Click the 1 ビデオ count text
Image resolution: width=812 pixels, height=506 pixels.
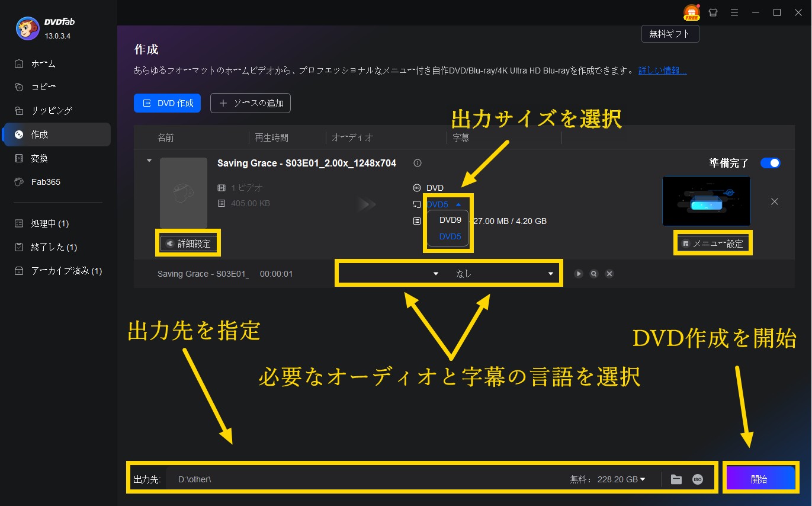[246, 188]
